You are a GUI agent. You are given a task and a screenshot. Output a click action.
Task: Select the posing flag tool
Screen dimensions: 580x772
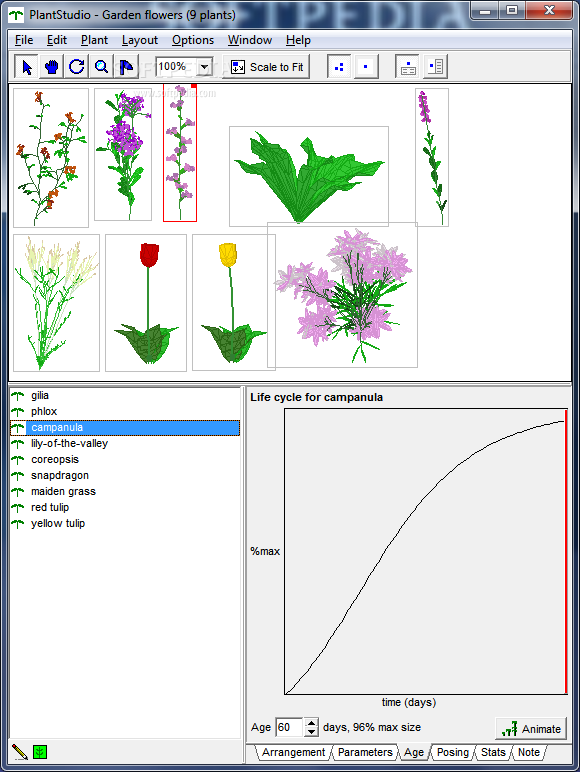tap(126, 66)
